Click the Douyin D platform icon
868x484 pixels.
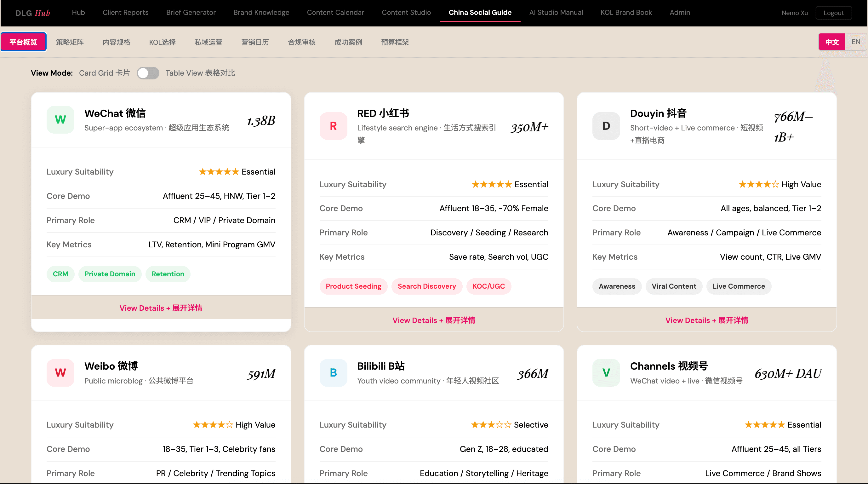606,126
